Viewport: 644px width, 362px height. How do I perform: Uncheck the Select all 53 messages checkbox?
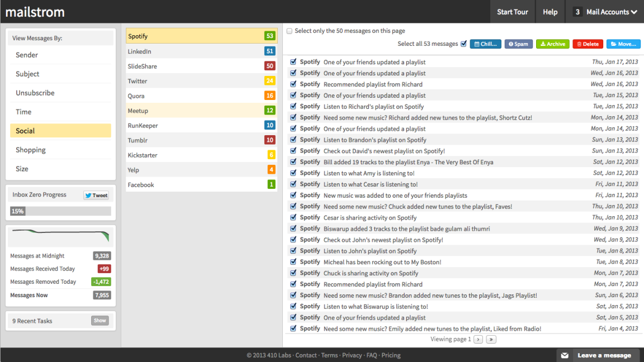click(464, 44)
